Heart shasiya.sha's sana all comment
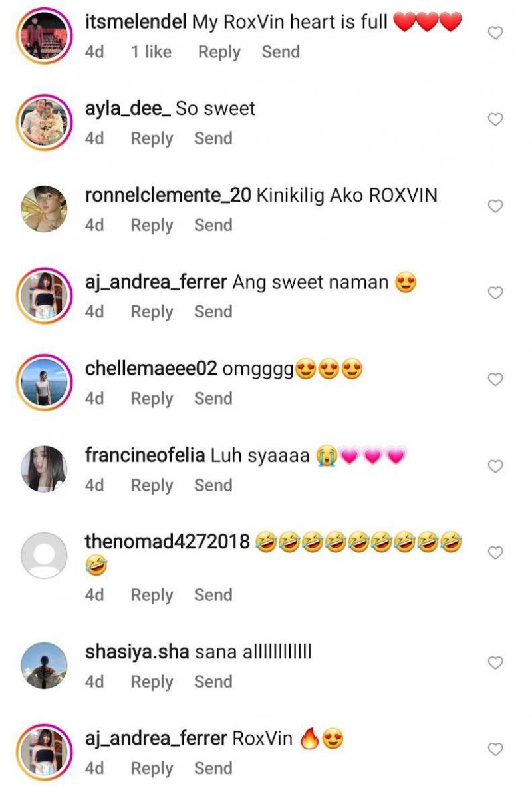532x796 pixels. tap(495, 663)
